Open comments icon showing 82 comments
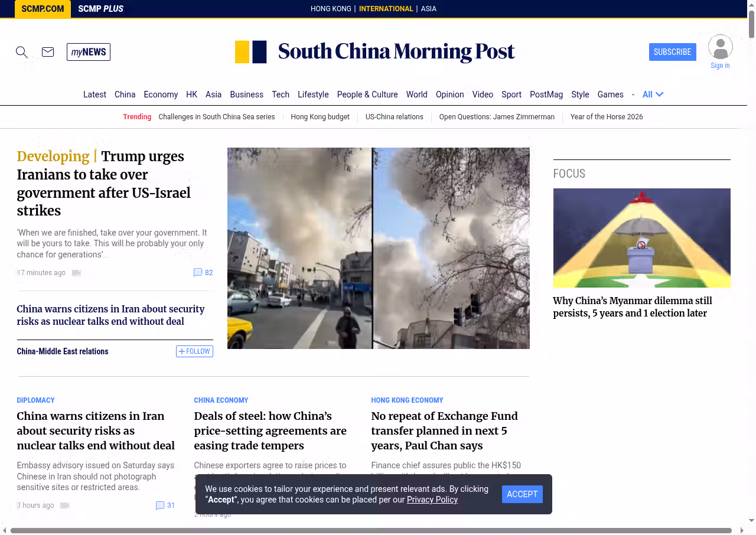This screenshot has height=535, width=756. [x=198, y=272]
